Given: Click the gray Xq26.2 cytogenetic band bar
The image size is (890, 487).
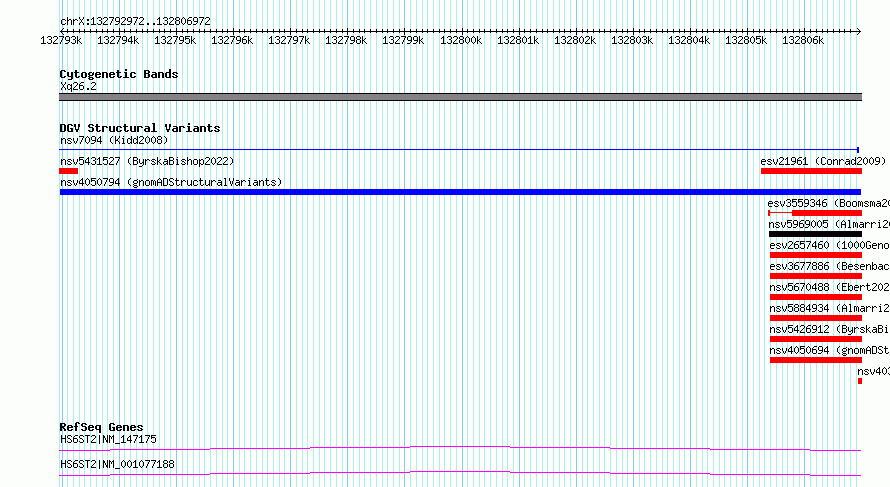Looking at the screenshot, I should tap(460, 97).
